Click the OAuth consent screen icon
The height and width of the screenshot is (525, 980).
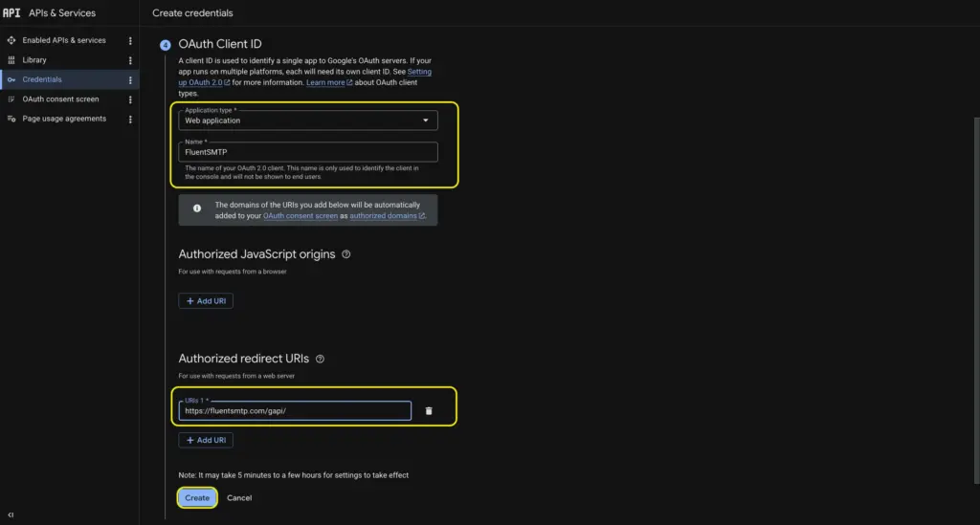[11, 99]
